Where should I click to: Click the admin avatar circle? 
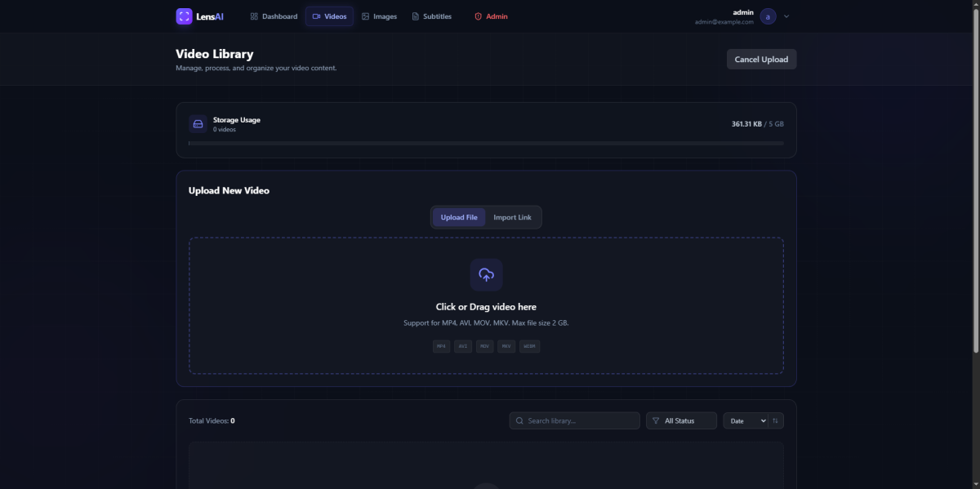tap(768, 16)
